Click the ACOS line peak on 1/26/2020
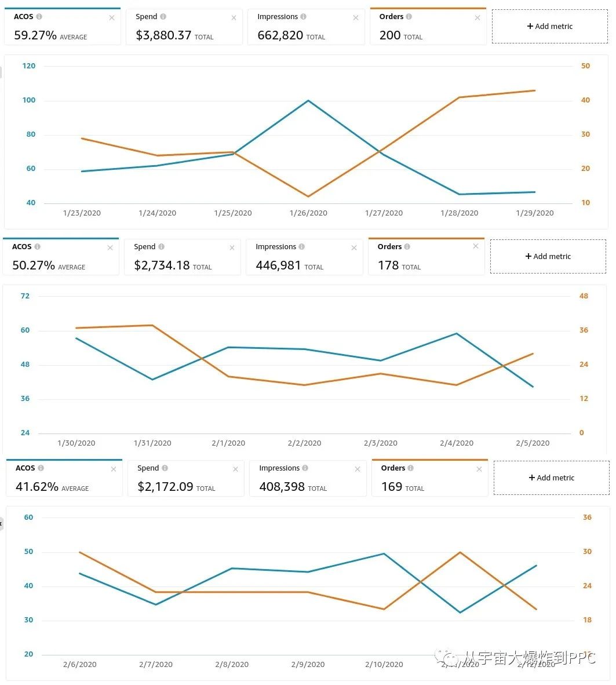Image resolution: width=616 pixels, height=685 pixels. pos(308,101)
